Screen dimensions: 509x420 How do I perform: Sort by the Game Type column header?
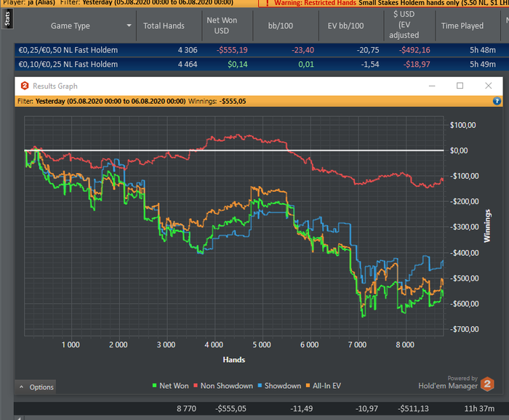tap(70, 26)
